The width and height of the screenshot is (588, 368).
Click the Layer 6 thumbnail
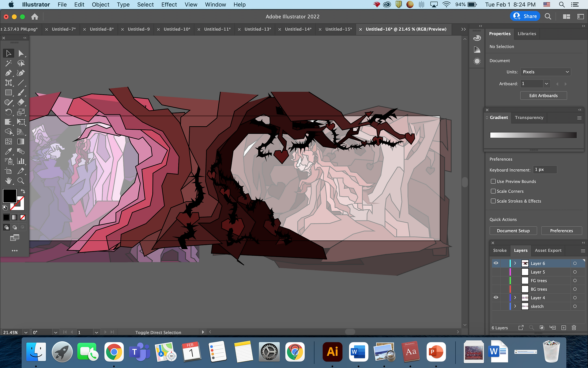pyautogui.click(x=525, y=263)
